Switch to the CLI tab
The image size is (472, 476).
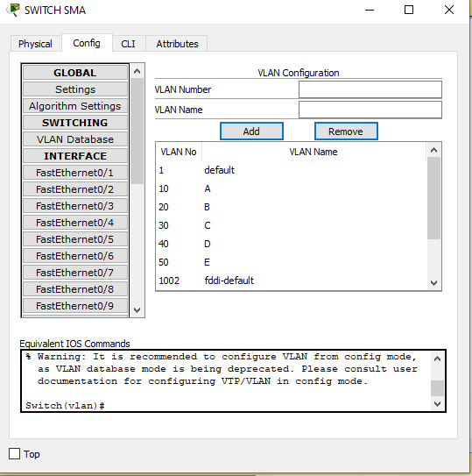(129, 44)
